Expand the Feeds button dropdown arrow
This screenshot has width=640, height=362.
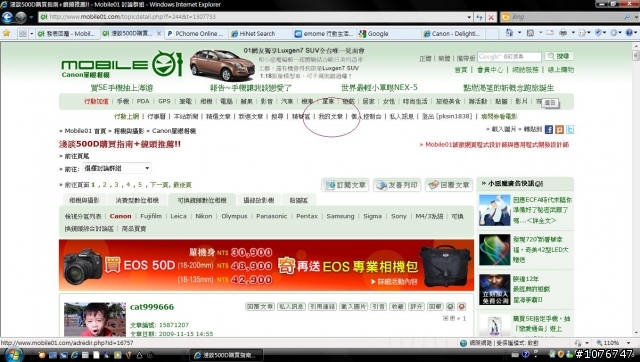[x=540, y=33]
